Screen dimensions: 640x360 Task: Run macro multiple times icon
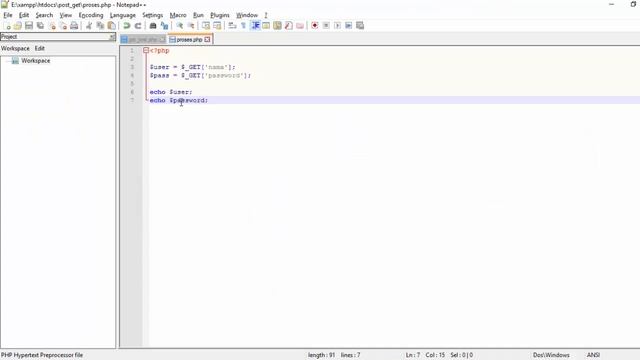(349, 26)
